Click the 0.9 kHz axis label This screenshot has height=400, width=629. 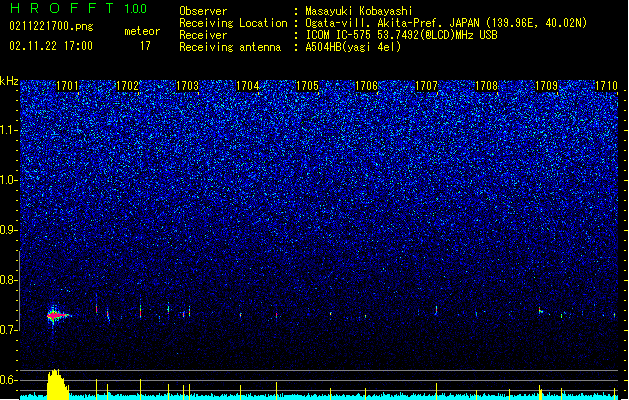point(9,230)
